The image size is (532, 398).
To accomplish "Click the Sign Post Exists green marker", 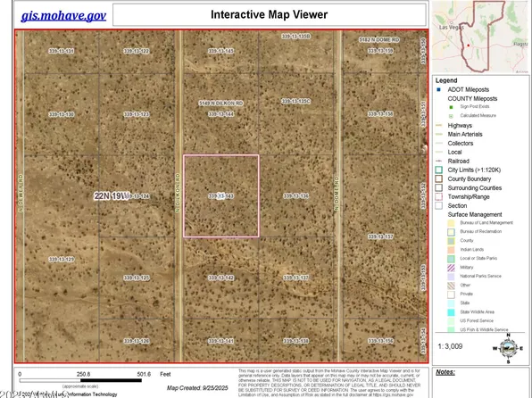I will coord(451,107).
